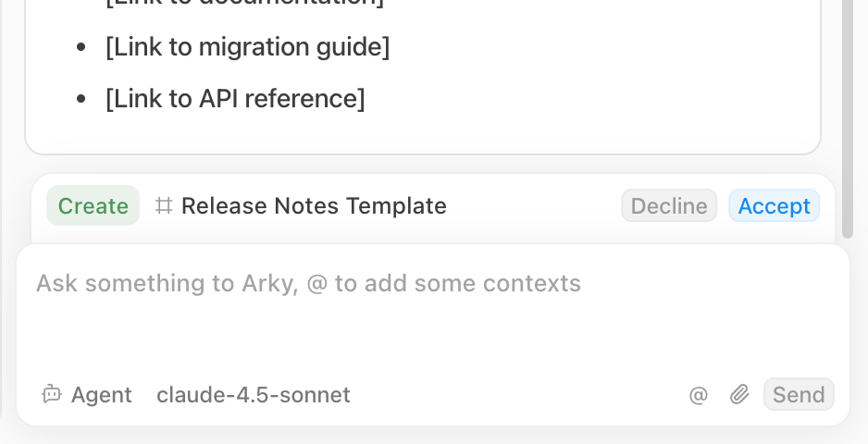Attach a file using the paperclip icon
Image resolution: width=868 pixels, height=444 pixels.
coord(738,395)
